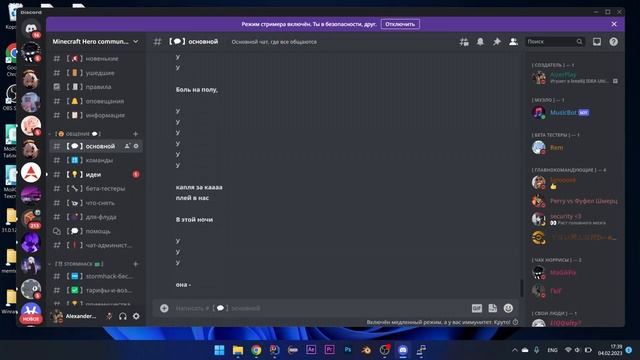
Task: Click create invite icon on основной channel
Action: tap(127, 146)
